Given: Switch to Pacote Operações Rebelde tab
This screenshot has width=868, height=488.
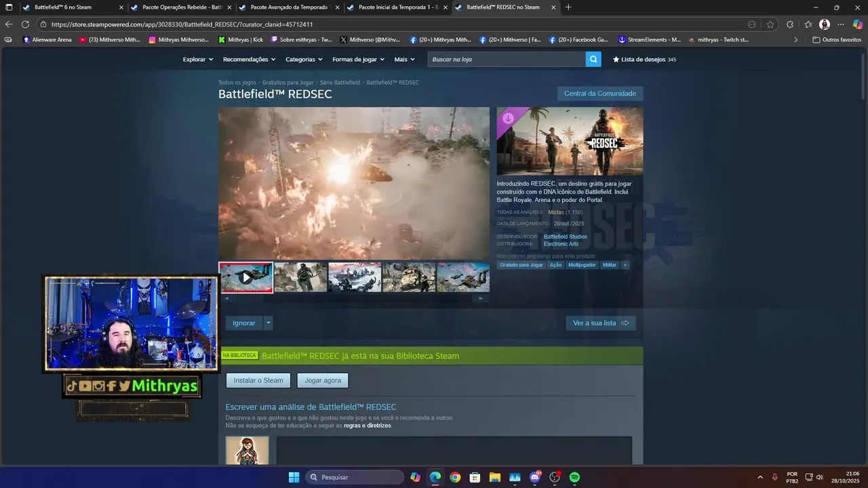Looking at the screenshot, I should [x=179, y=7].
